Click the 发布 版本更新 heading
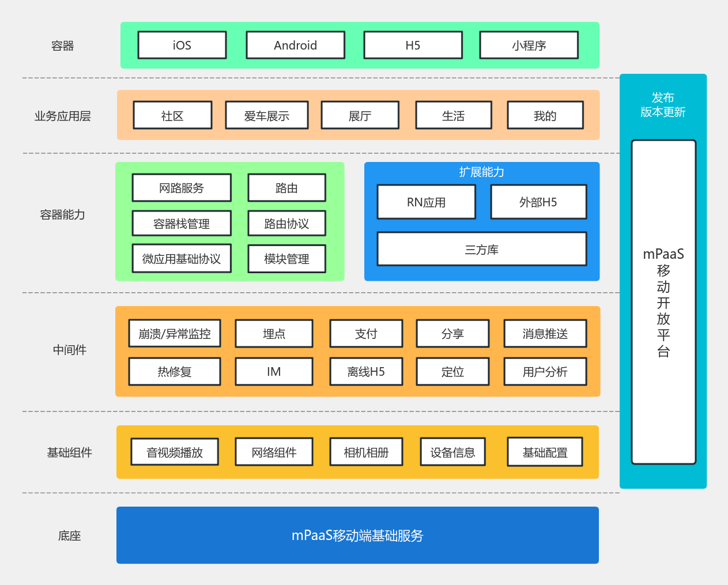Screen dimensions: 728x585 (x=663, y=104)
